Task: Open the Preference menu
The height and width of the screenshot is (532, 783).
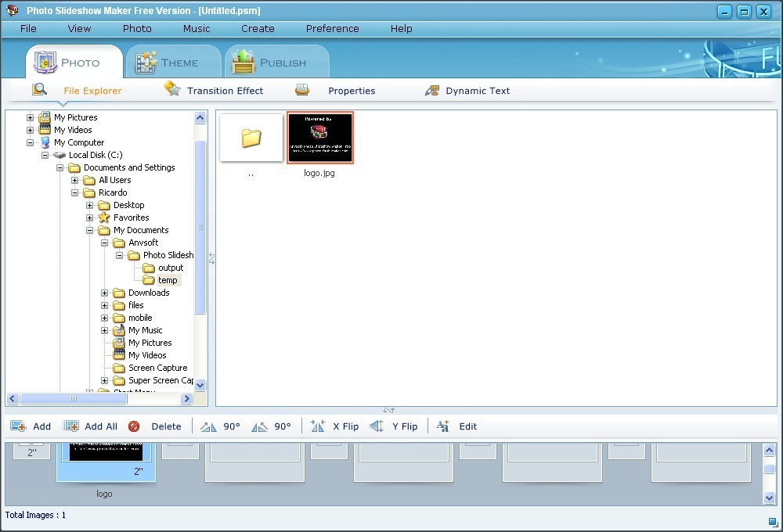Action: tap(332, 28)
